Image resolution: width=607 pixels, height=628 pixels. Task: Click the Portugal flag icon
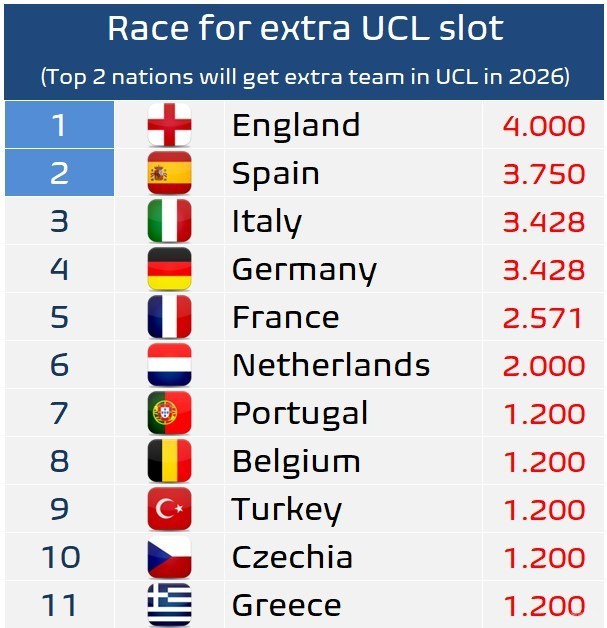pos(169,414)
